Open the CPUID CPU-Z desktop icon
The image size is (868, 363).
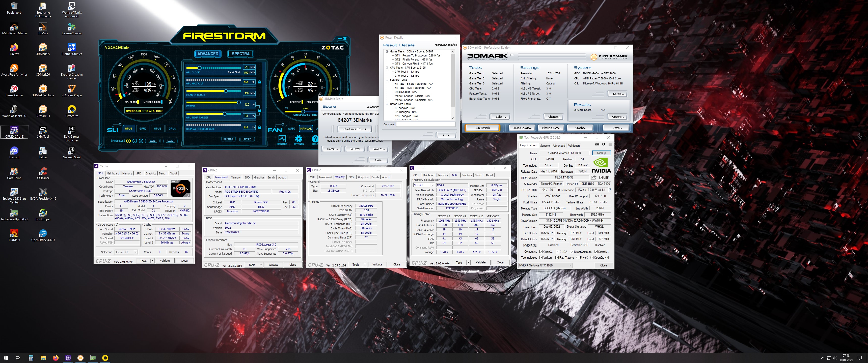coord(14,132)
